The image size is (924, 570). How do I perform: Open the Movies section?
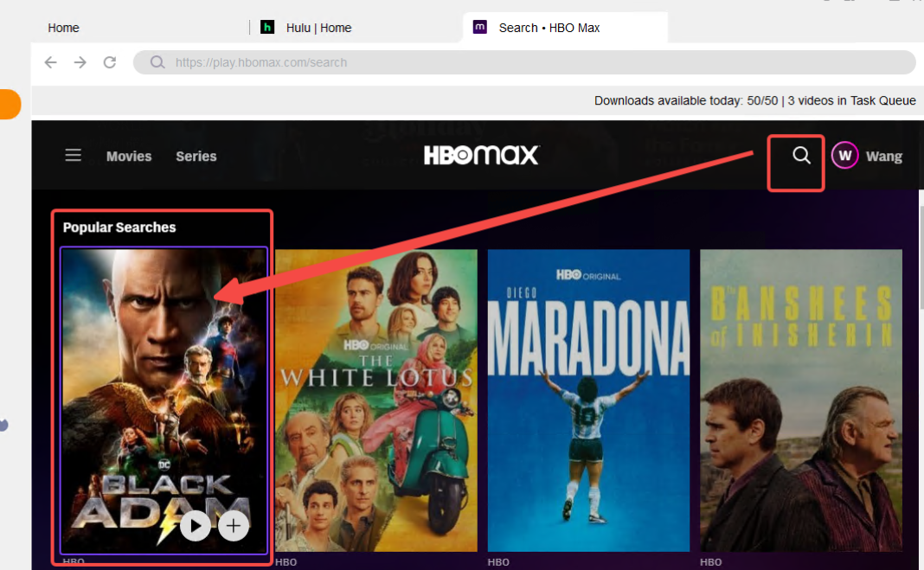pyautogui.click(x=129, y=156)
